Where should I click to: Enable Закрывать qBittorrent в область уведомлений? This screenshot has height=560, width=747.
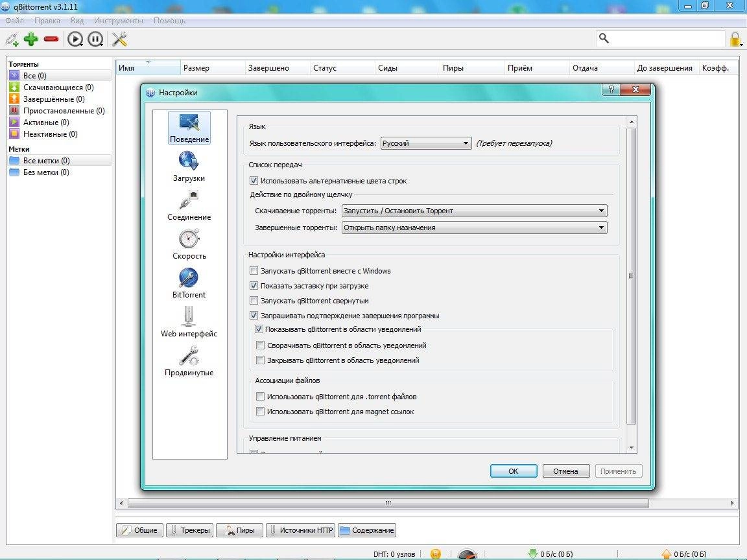pos(260,360)
